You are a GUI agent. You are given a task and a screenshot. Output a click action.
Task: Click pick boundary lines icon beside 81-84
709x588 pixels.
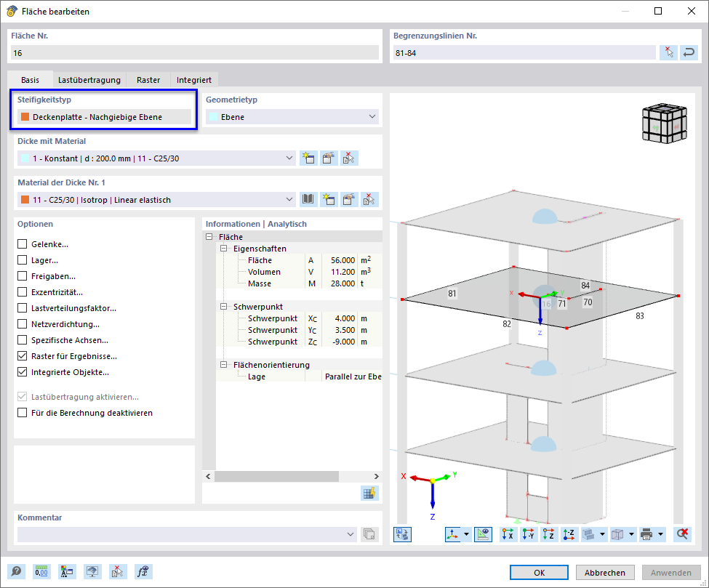(x=668, y=52)
